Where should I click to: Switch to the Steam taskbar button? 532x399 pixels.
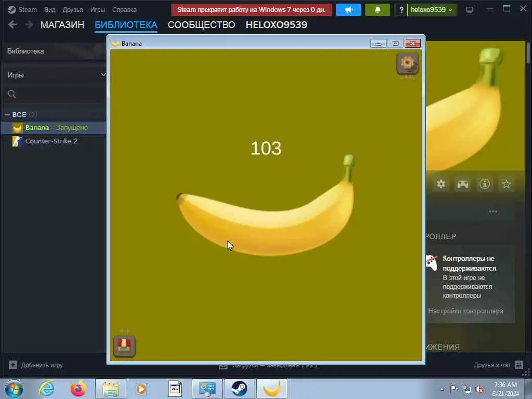pos(239,389)
